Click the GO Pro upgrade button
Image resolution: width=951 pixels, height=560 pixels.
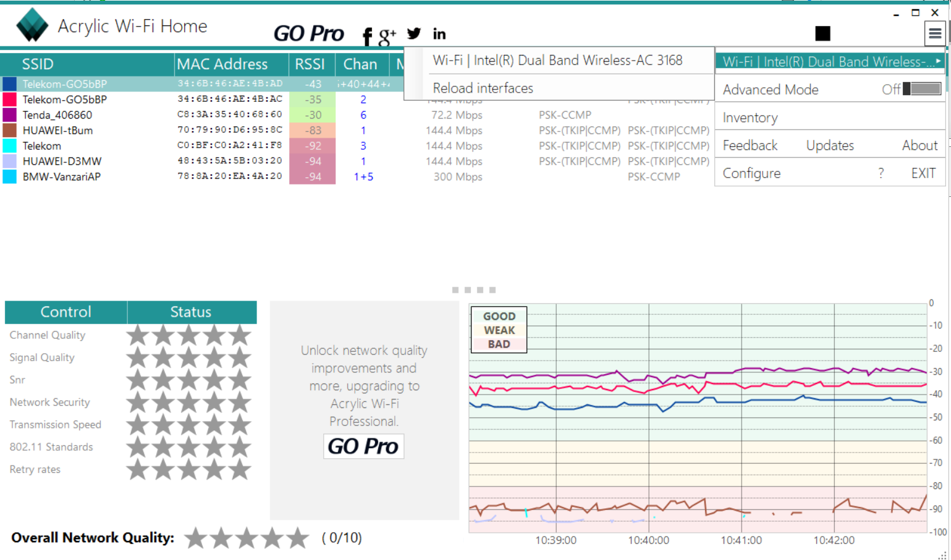363,446
